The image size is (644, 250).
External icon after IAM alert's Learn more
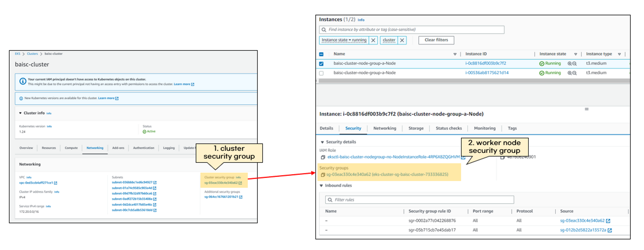coord(193,84)
